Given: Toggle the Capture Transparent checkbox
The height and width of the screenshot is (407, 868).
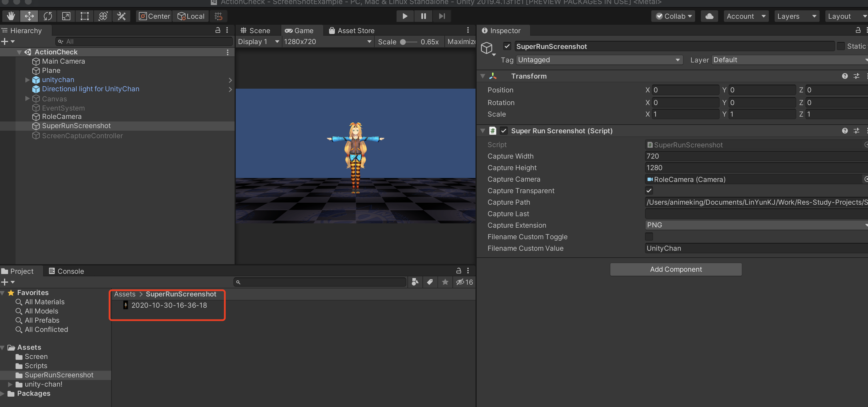Looking at the screenshot, I should click(x=649, y=191).
